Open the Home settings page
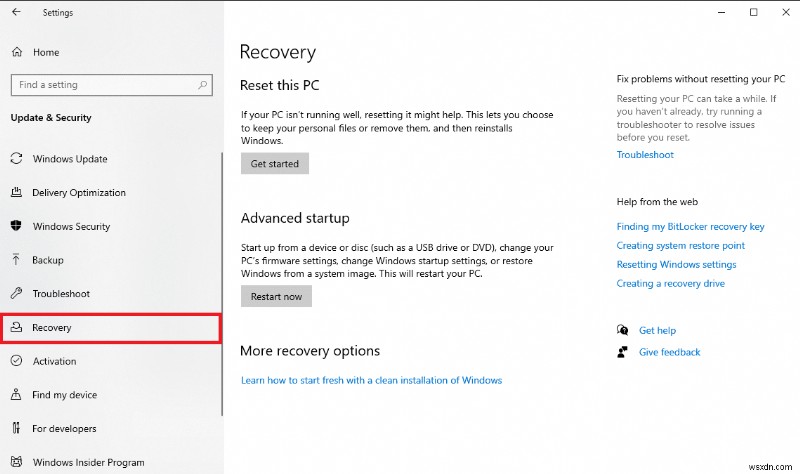Viewport: 800px width, 474px height. pyautogui.click(x=46, y=52)
